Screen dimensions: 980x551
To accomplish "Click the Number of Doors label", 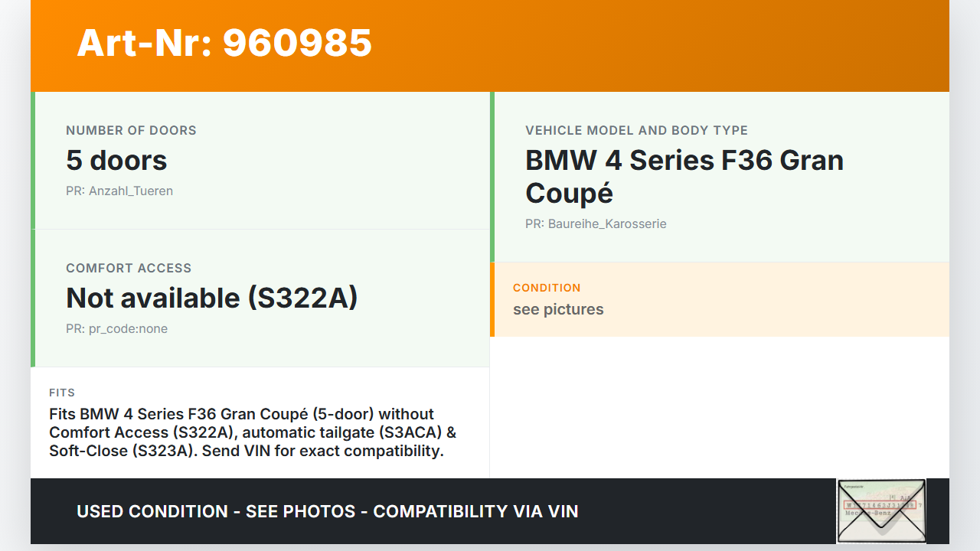I will point(131,130).
